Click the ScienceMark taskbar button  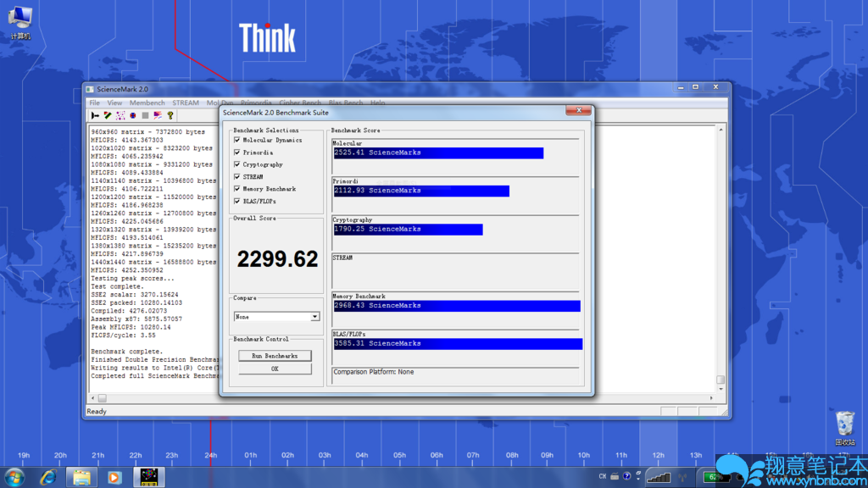click(149, 477)
